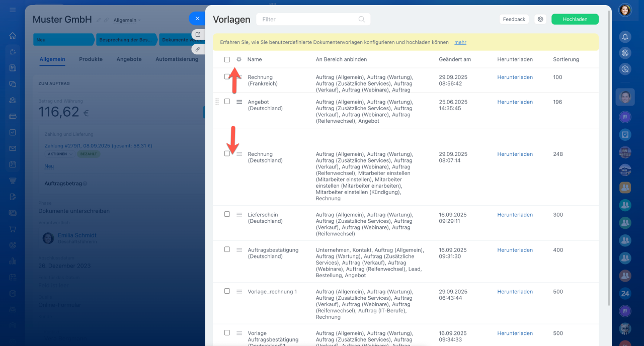Click drag handle beside Angebot (Deutschland) row
This screenshot has width=644, height=346.
point(217,102)
